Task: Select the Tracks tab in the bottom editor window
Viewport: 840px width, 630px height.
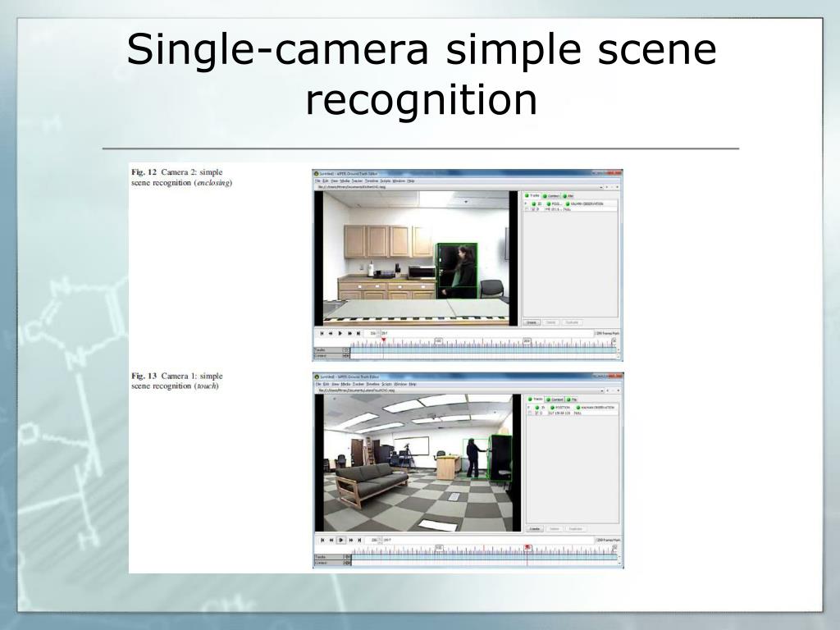Action: tap(536, 399)
